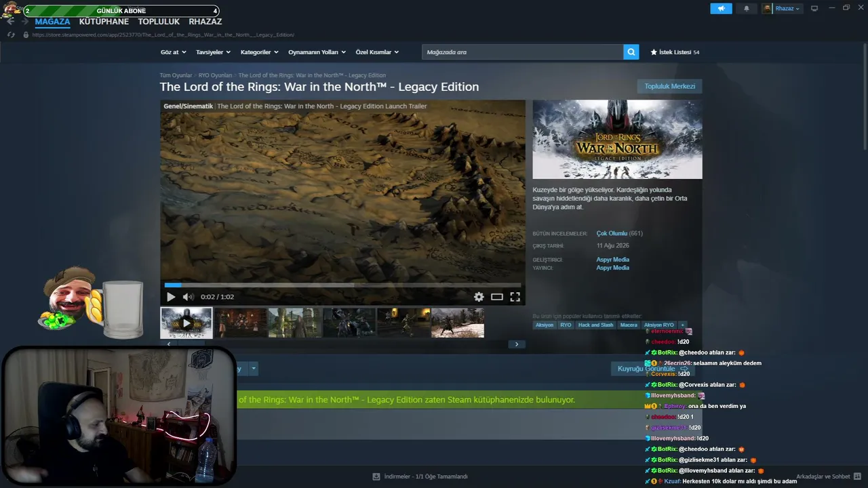Screen dimensions: 868x488
Task: Submit search with the magnifier button
Action: [631, 52]
